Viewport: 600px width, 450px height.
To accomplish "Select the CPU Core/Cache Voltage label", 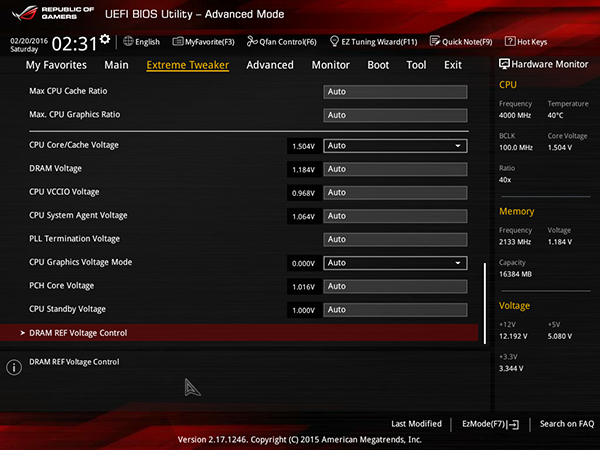I will click(x=74, y=145).
